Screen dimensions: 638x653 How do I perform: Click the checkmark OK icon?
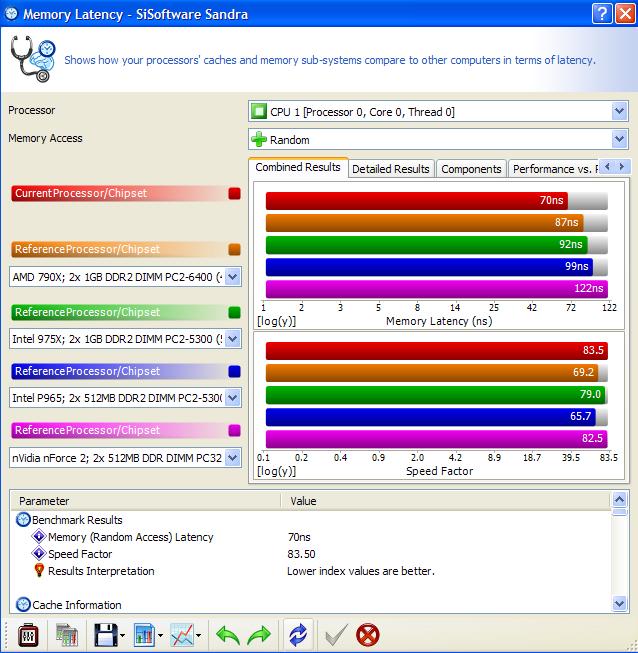(x=335, y=636)
